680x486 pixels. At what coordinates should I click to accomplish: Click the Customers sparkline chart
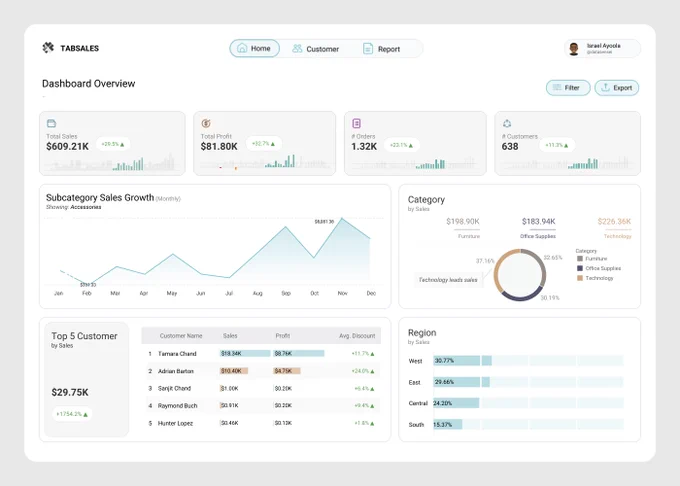click(x=567, y=163)
